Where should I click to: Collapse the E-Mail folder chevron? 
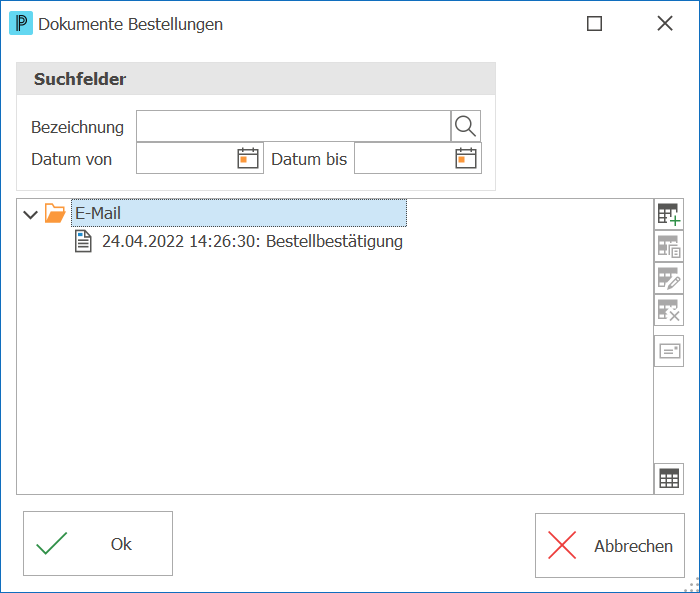pyautogui.click(x=30, y=215)
